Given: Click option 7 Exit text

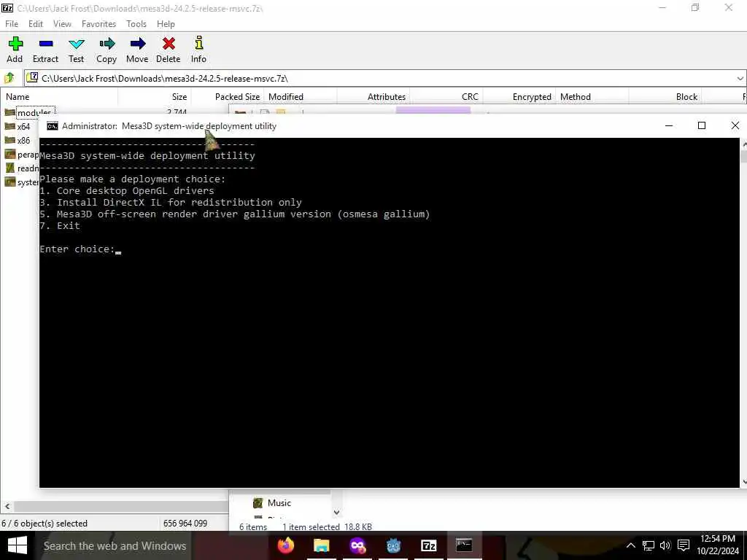Looking at the screenshot, I should [60, 226].
